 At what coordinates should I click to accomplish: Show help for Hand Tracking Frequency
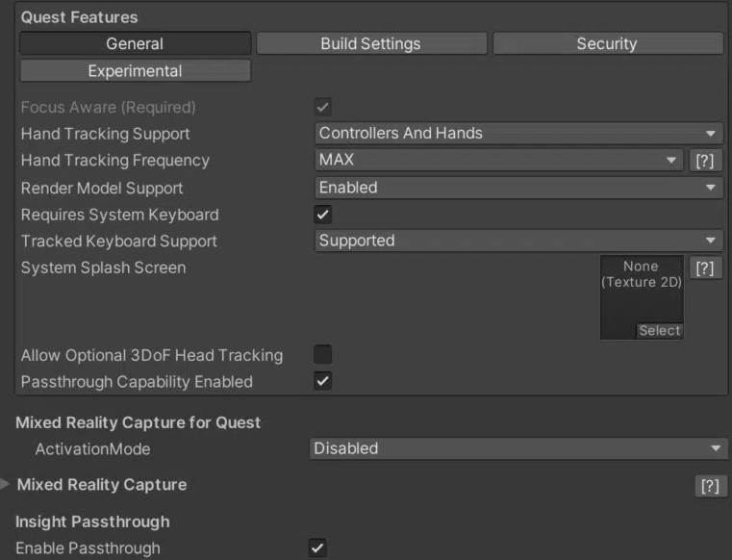[705, 161]
